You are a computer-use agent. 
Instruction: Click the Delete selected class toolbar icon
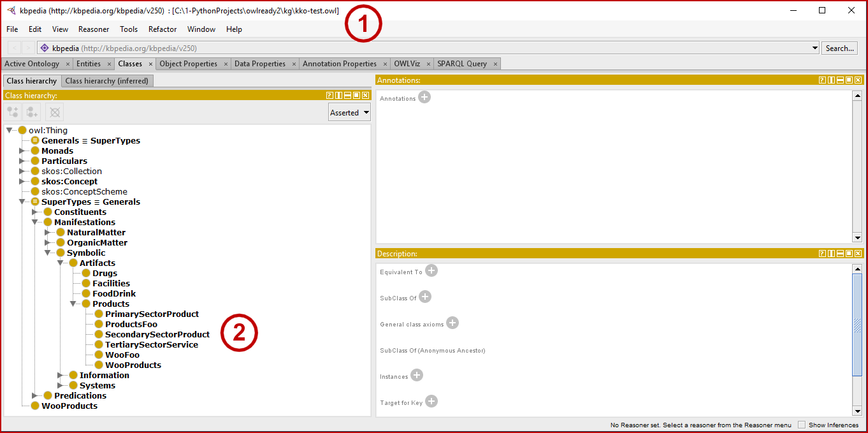click(x=55, y=112)
